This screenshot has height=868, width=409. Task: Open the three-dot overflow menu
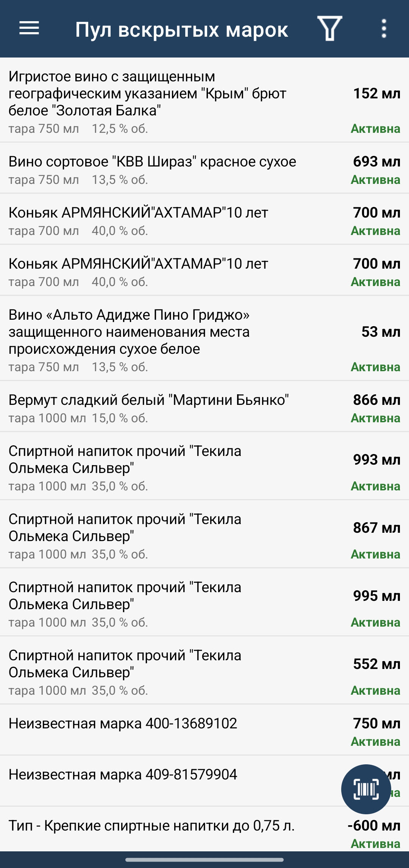click(384, 28)
